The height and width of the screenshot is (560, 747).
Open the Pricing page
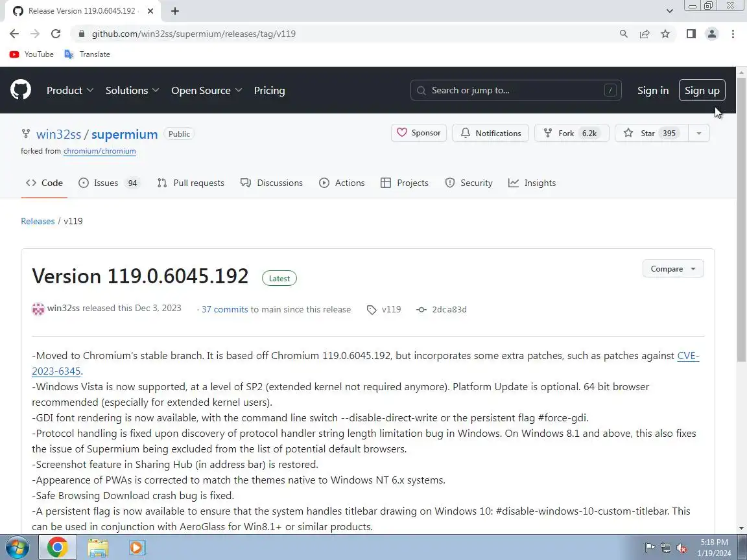click(269, 91)
